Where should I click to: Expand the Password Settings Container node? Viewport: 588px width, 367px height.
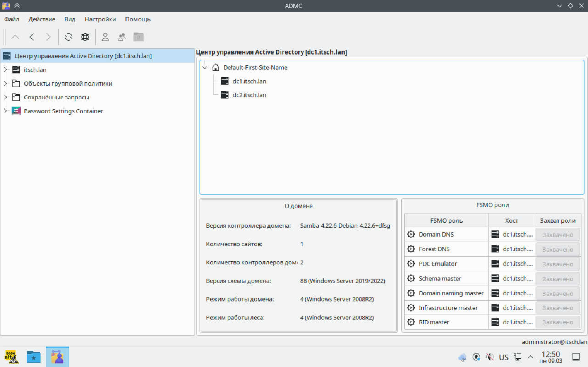[x=5, y=111]
